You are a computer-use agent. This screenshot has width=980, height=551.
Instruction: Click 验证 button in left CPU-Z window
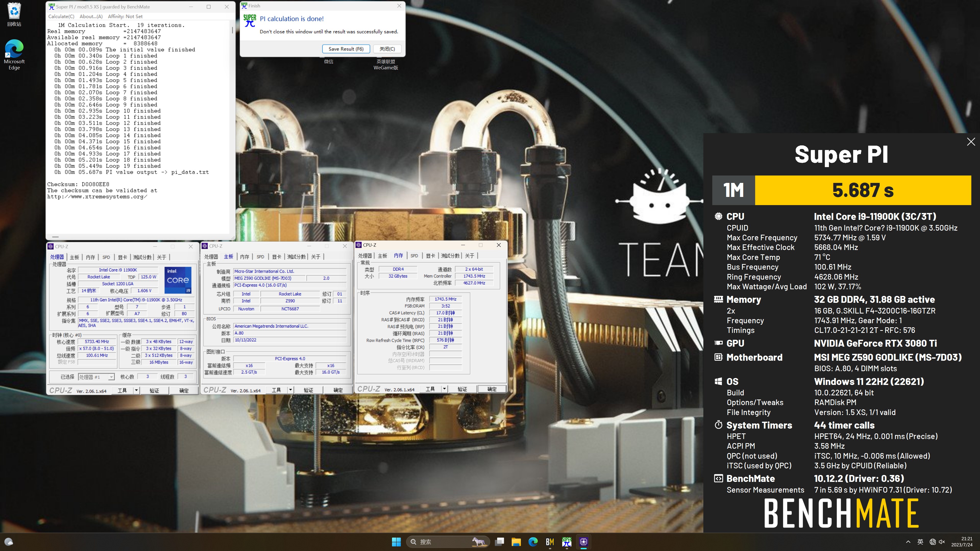pyautogui.click(x=154, y=390)
